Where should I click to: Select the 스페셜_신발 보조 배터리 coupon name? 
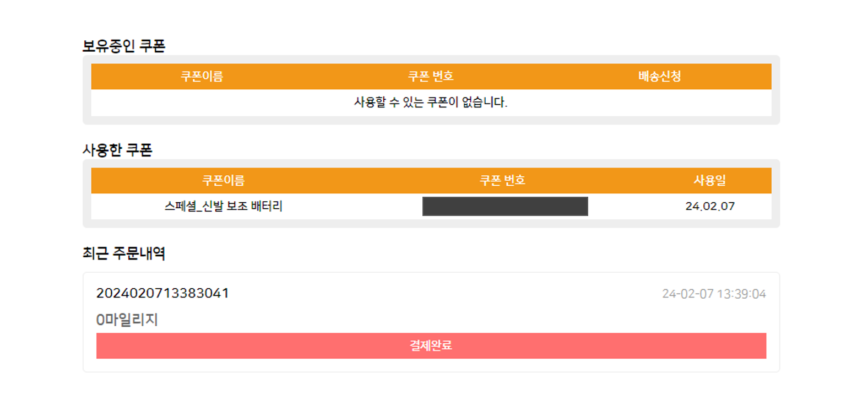223,206
